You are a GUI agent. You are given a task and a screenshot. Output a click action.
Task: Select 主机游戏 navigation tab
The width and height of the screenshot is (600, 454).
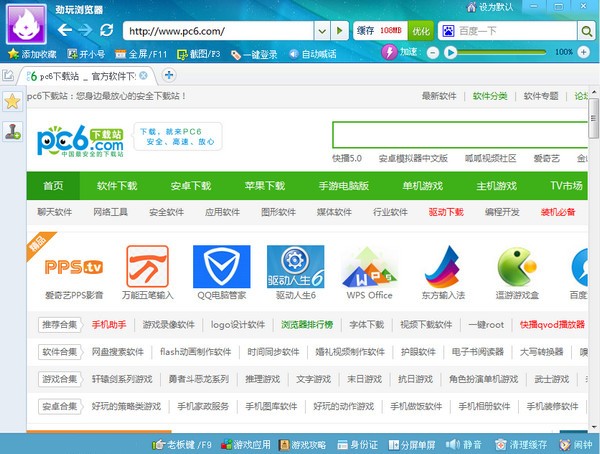496,186
